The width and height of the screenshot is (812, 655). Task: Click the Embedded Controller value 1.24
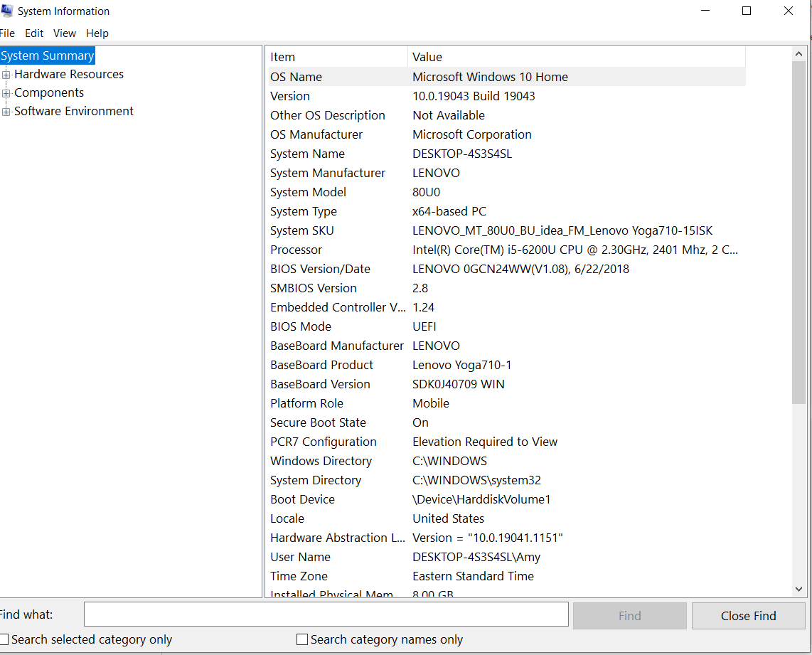tap(424, 307)
